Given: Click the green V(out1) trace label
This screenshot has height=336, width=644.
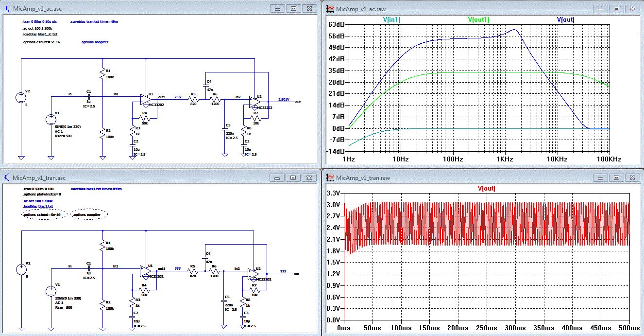Looking at the screenshot, I should tap(478, 20).
